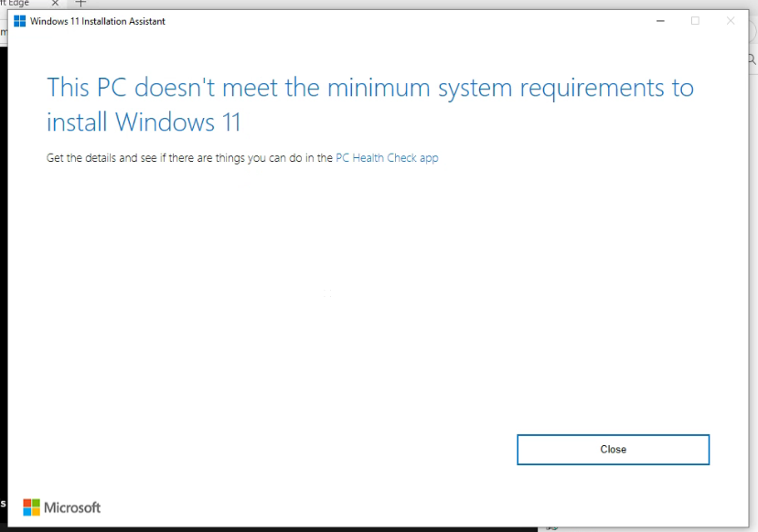Click the Close button in the dialog
The image size is (758, 532).
click(x=613, y=450)
